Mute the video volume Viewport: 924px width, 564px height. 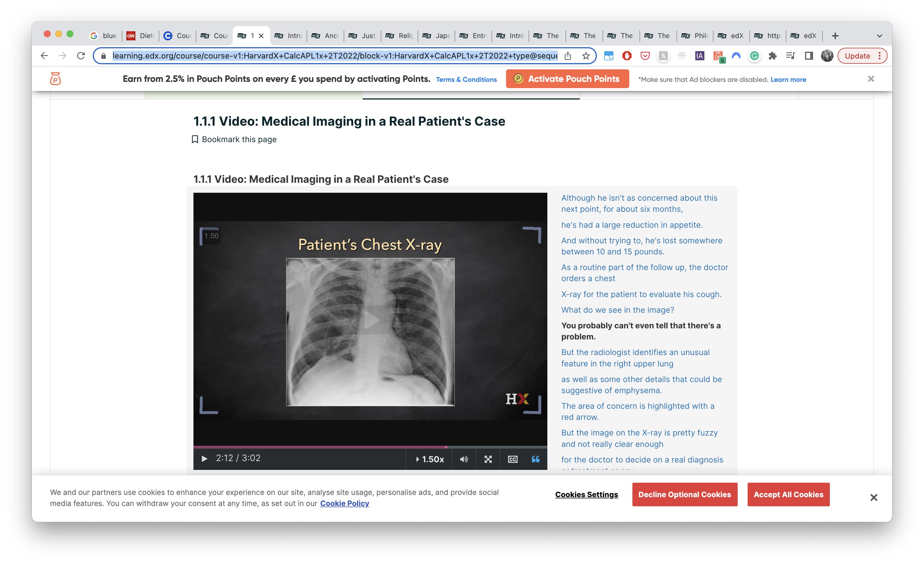[x=464, y=459]
